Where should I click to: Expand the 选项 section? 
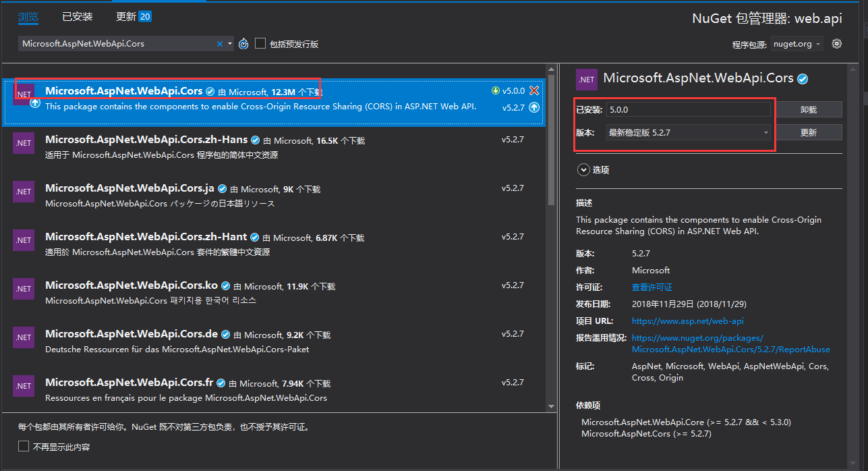point(583,170)
